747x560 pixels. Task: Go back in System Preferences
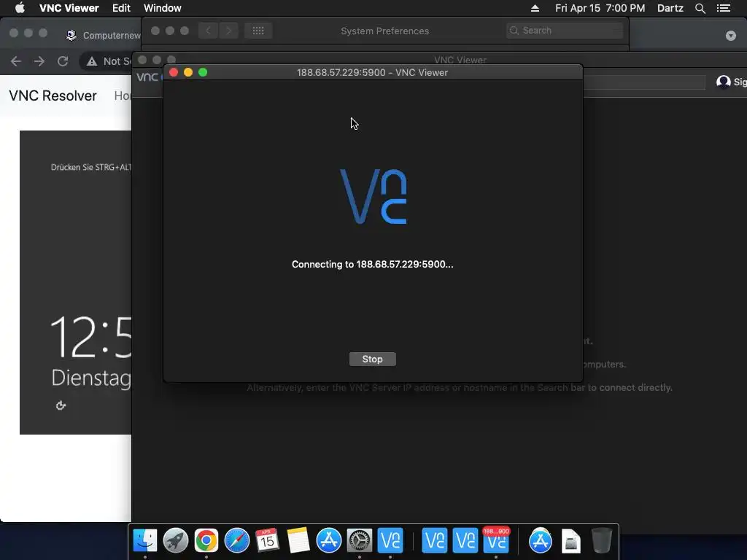click(208, 31)
